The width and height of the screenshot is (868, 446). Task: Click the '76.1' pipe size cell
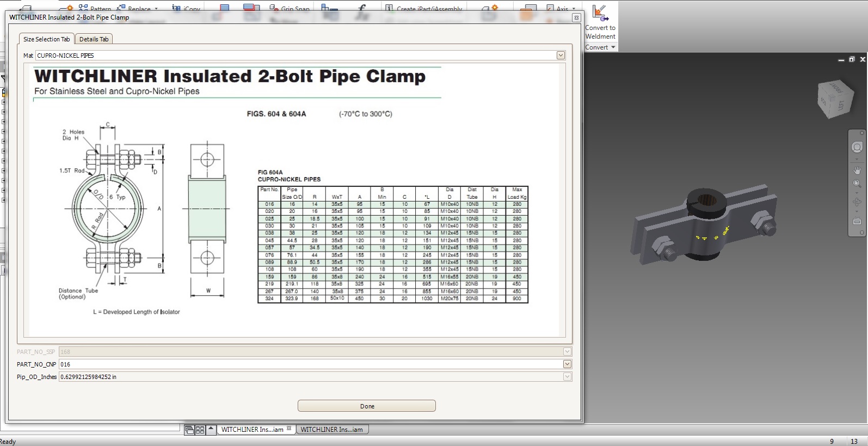[x=292, y=255]
